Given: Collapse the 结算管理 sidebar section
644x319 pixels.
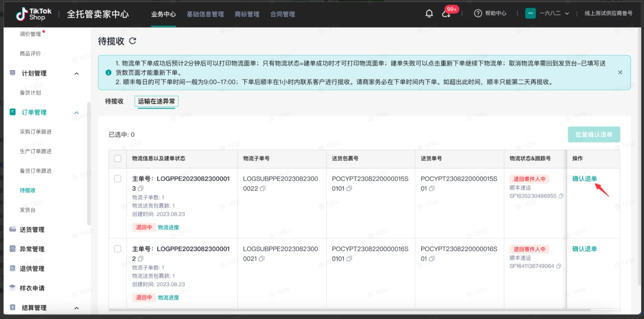Looking at the screenshot, I should tap(77, 308).
